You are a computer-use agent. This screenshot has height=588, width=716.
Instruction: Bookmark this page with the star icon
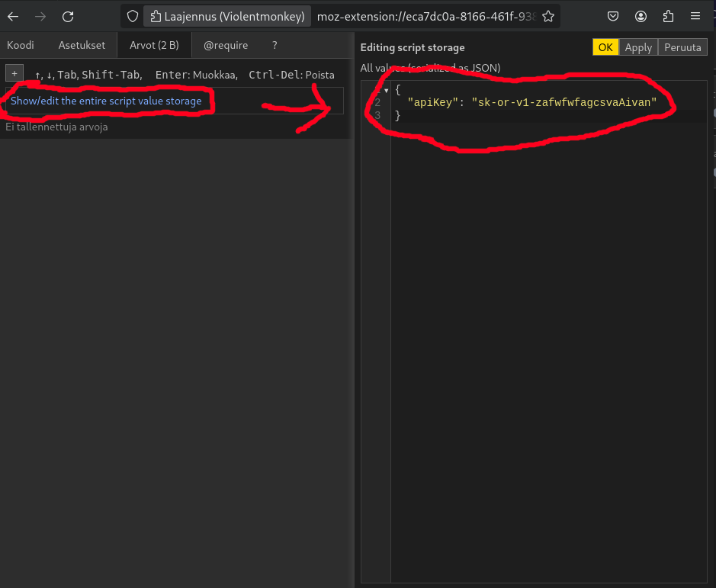click(547, 16)
